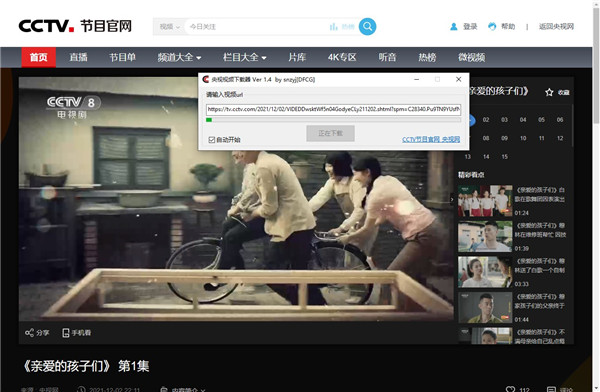Viewport: 600px width, 392px height.
Task: Open the 视频 search type dropdown
Action: pyautogui.click(x=170, y=26)
